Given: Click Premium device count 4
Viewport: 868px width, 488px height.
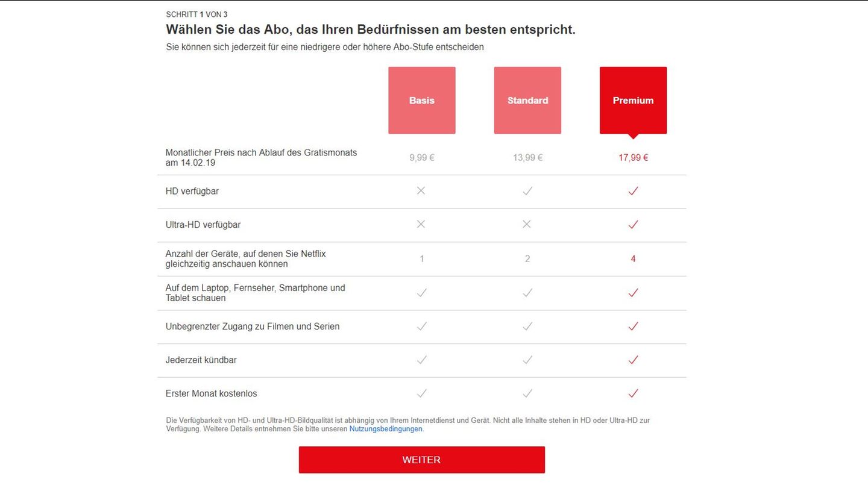Looking at the screenshot, I should click(x=633, y=259).
